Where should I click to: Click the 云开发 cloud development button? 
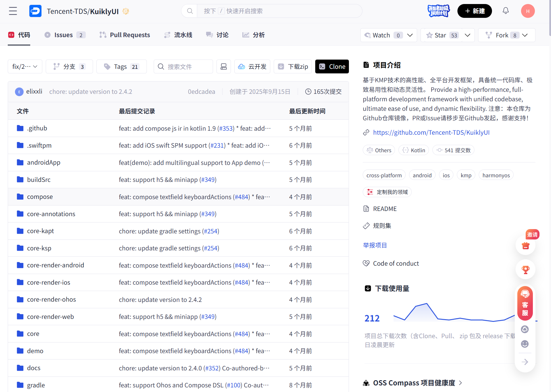[x=252, y=66]
